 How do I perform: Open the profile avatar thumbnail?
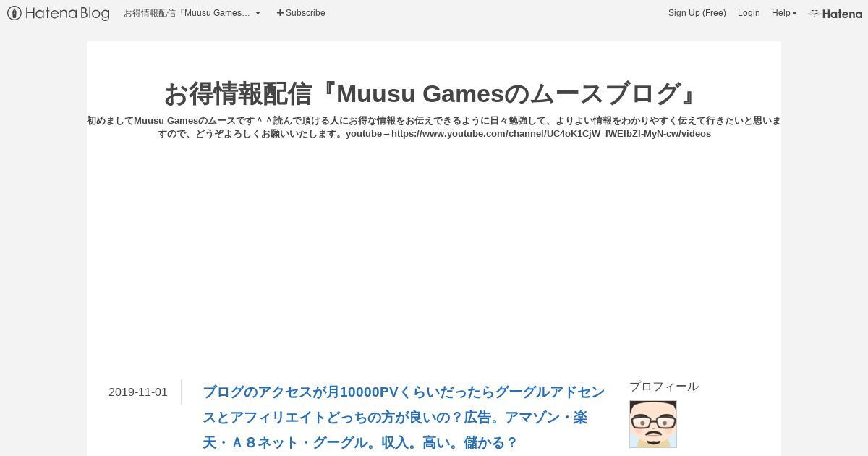[x=653, y=424]
